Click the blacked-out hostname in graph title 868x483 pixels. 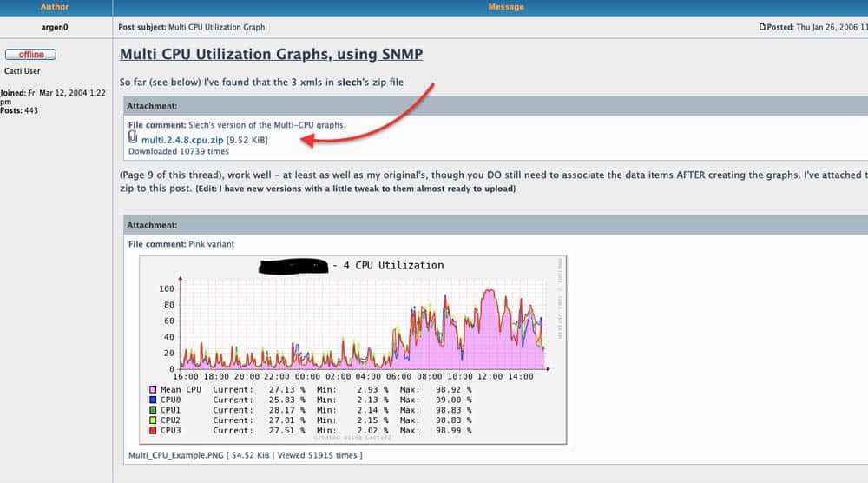[x=295, y=265]
